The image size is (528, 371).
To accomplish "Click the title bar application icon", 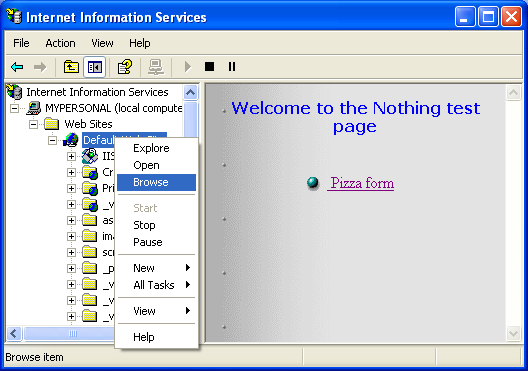I will click(14, 16).
